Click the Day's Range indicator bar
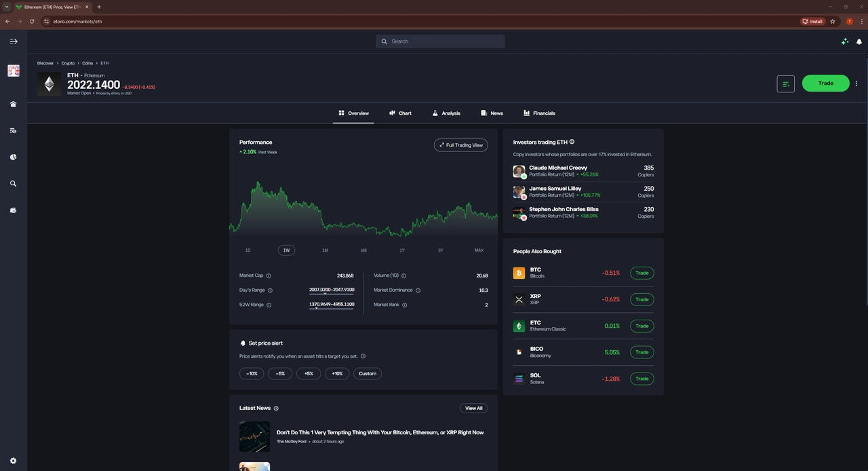The width and height of the screenshot is (868, 471). click(332, 294)
